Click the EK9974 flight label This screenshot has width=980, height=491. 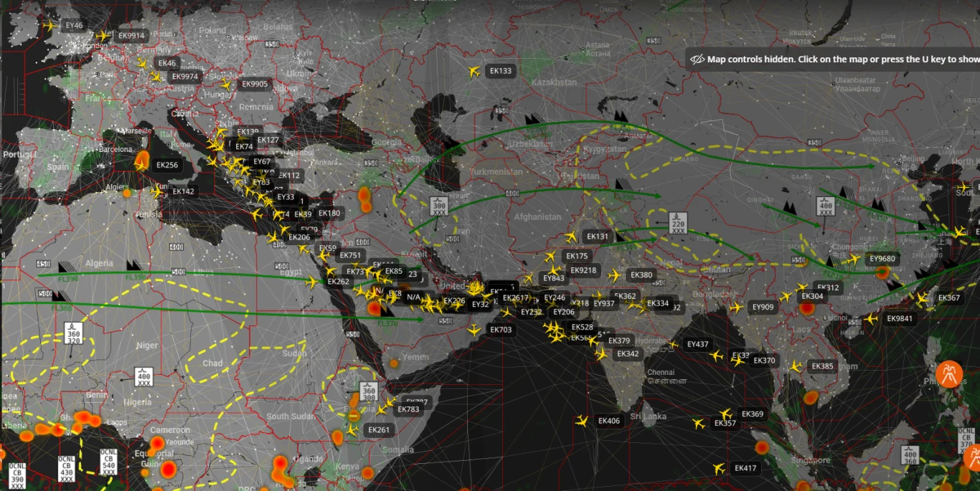[x=186, y=77]
